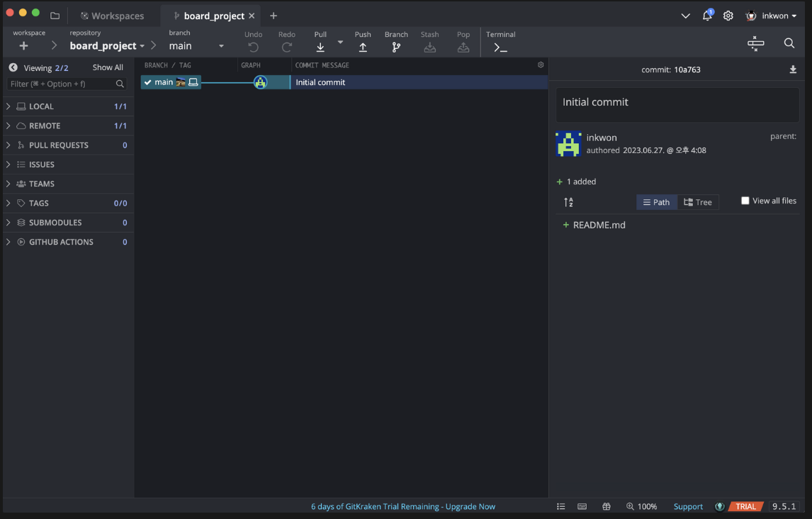812x519 pixels.
Task: Add a new workspace with plus icon
Action: click(23, 46)
